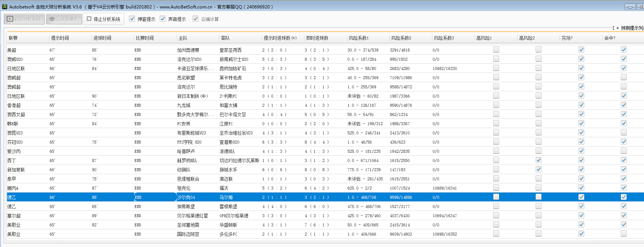Toggle the 云端计算 checkbox
Viewport: 644px width, 247px height.
(x=195, y=19)
